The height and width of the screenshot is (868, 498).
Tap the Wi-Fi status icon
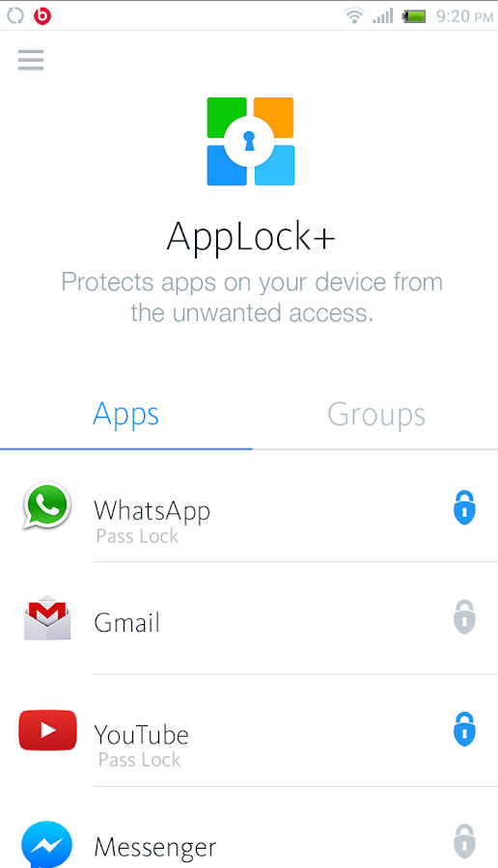click(354, 15)
